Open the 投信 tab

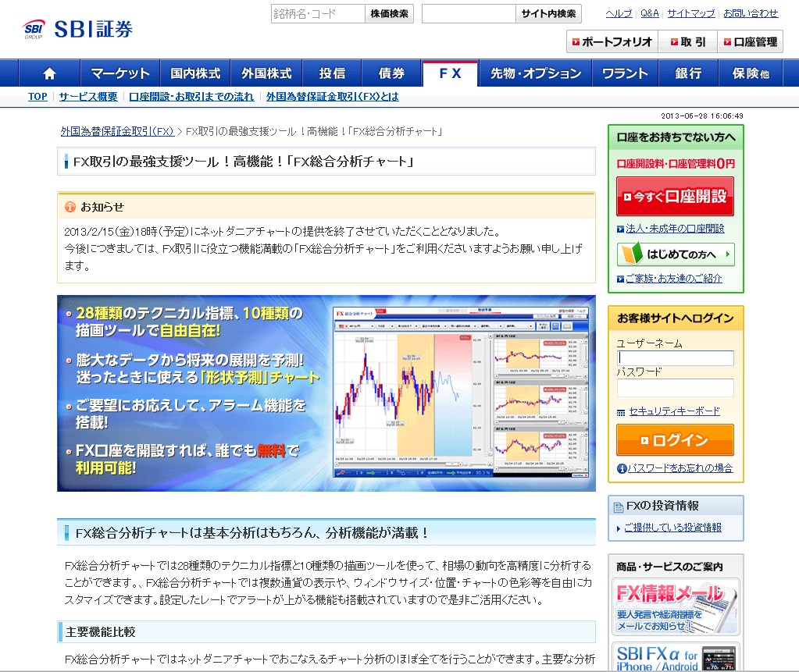332,73
